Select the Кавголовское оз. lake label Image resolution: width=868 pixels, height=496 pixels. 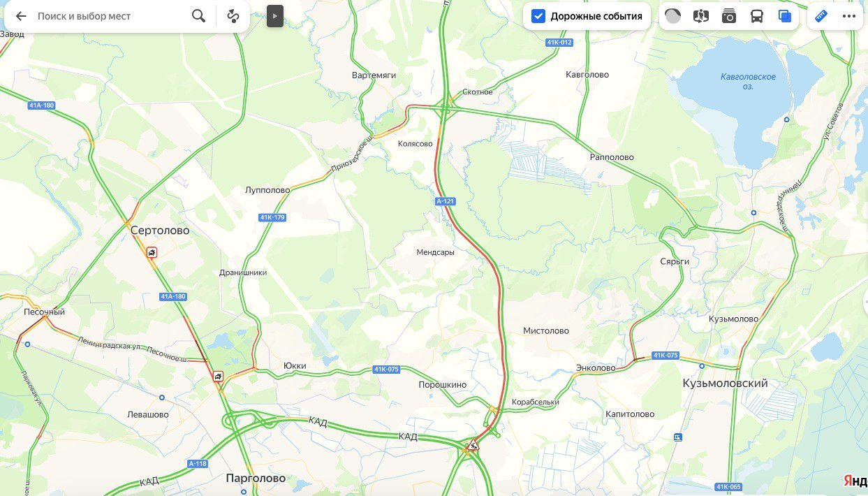tap(749, 81)
